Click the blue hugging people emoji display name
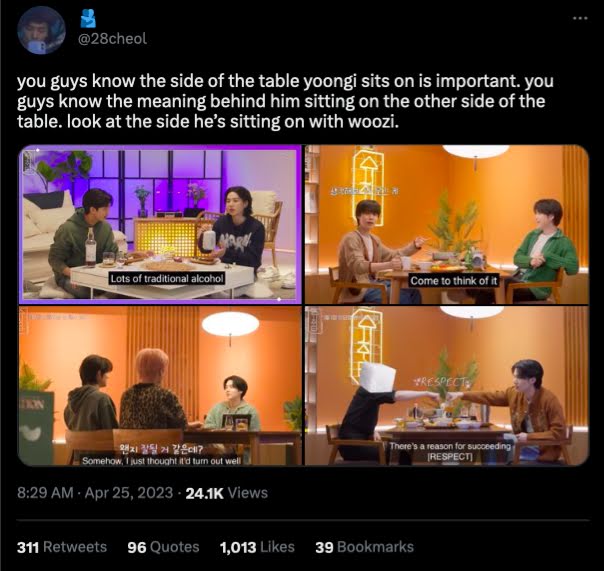Image resolution: width=604 pixels, height=571 pixels. (88, 18)
